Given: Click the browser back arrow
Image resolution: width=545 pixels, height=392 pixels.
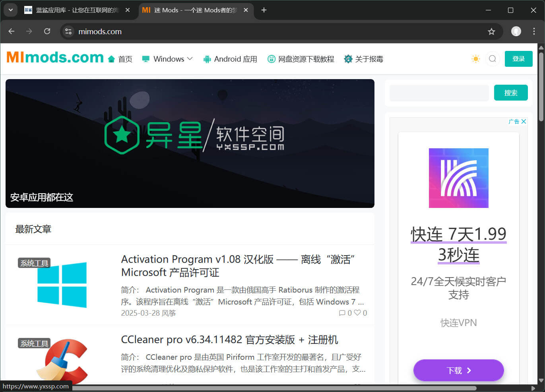Looking at the screenshot, I should [x=11, y=31].
